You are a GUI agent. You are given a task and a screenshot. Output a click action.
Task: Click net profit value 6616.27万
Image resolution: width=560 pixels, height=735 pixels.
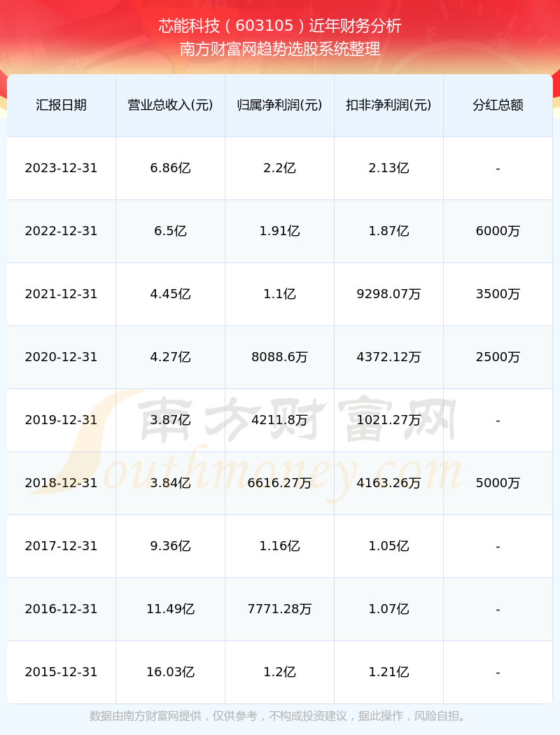279,483
